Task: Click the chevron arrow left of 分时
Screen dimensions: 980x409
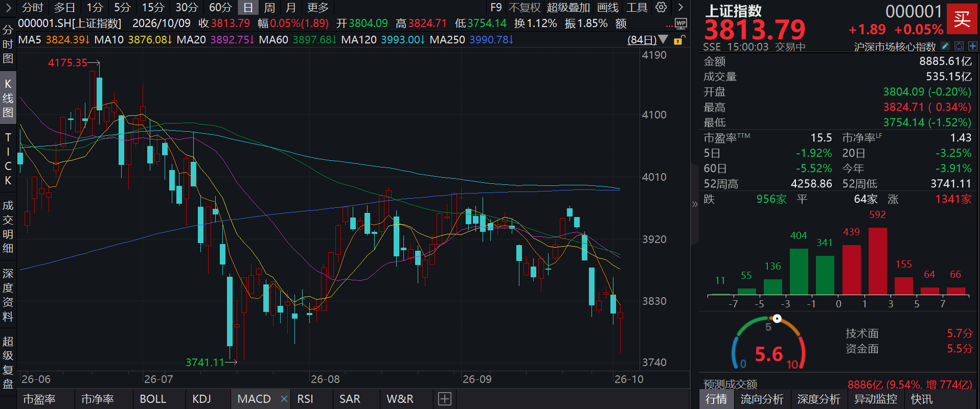Action: tap(8, 7)
